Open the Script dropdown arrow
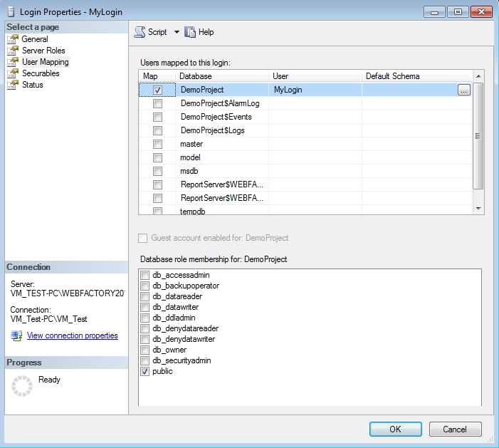499x448 pixels. point(177,32)
